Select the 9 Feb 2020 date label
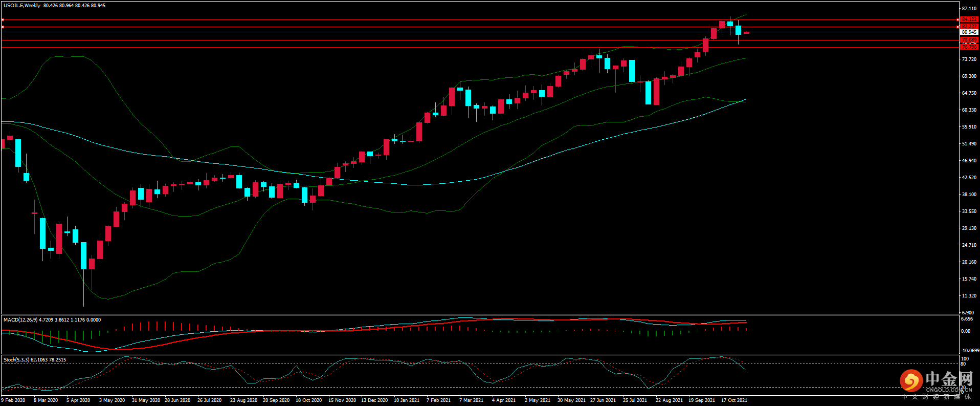Screen dimensions: 980x406 [x=13, y=400]
